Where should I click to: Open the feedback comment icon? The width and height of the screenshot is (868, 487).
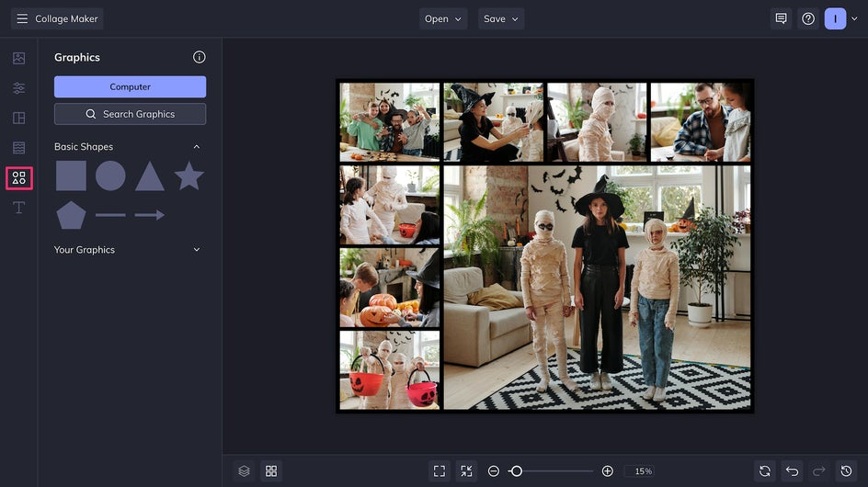click(781, 18)
